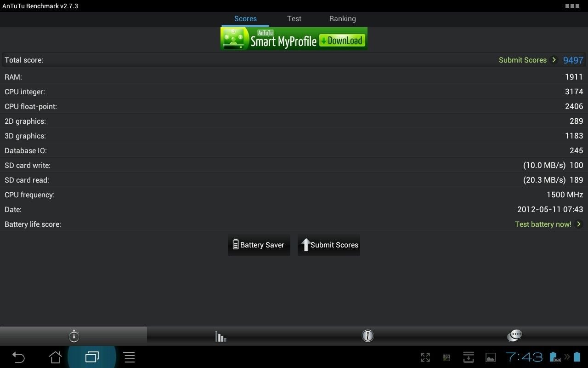This screenshot has height=368, width=588.
Task: Tap the fullscreen expand arrows icon
Action: pos(425,357)
